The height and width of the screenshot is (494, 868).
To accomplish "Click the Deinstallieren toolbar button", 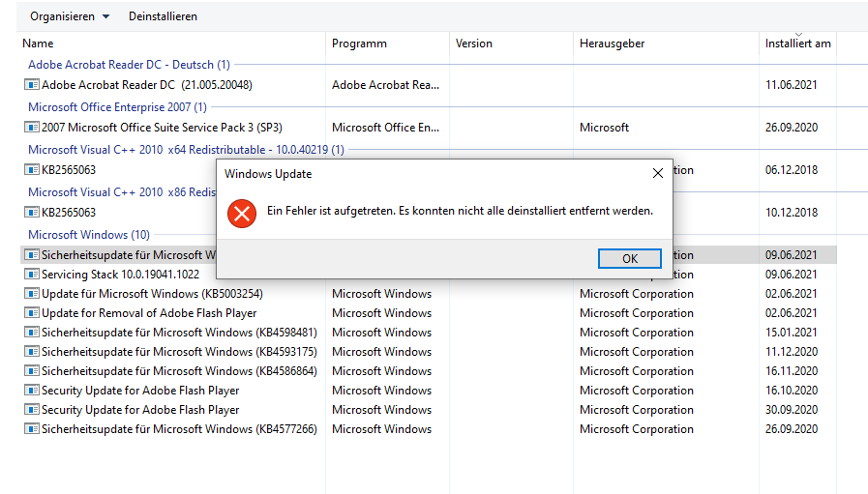I will tap(163, 16).
